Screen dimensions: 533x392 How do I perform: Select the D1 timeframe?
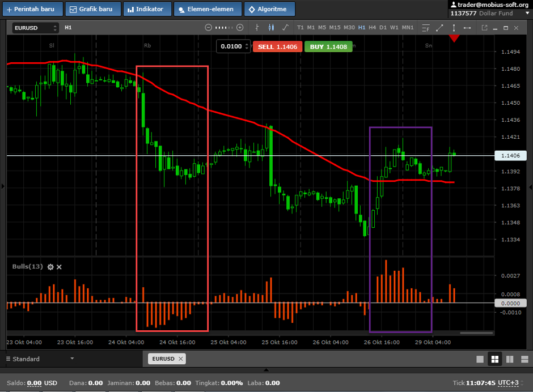383,28
